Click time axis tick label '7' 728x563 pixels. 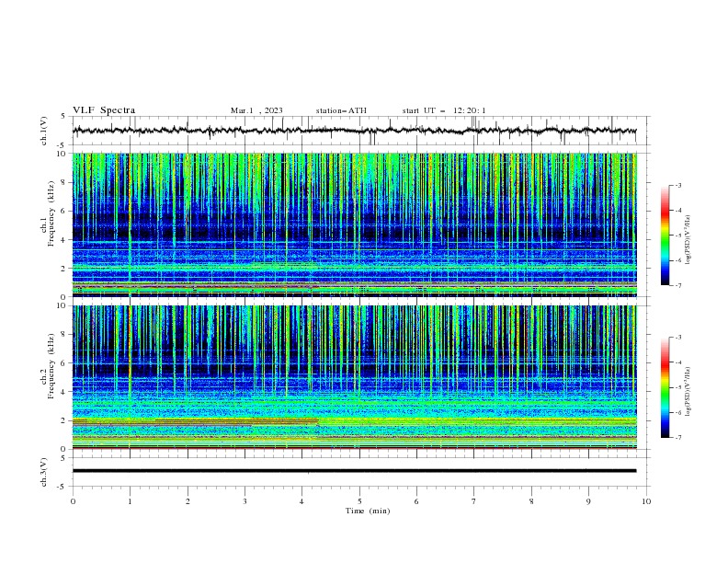(x=474, y=501)
